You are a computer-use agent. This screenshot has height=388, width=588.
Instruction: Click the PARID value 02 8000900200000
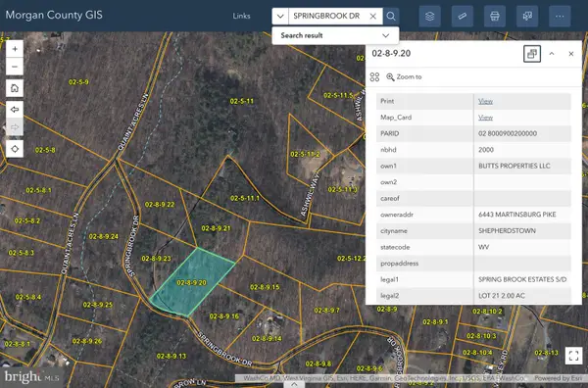[x=508, y=133]
